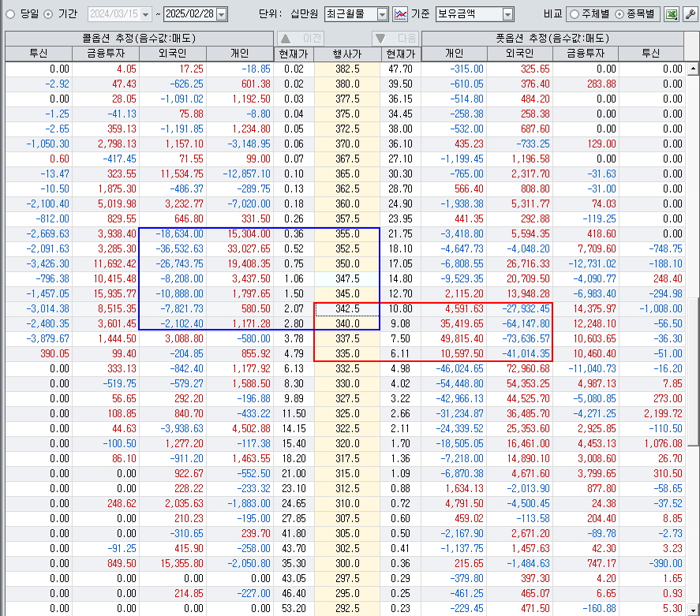Export data using the Excel icon
Screen dimensions: 700x616
[x=671, y=14]
